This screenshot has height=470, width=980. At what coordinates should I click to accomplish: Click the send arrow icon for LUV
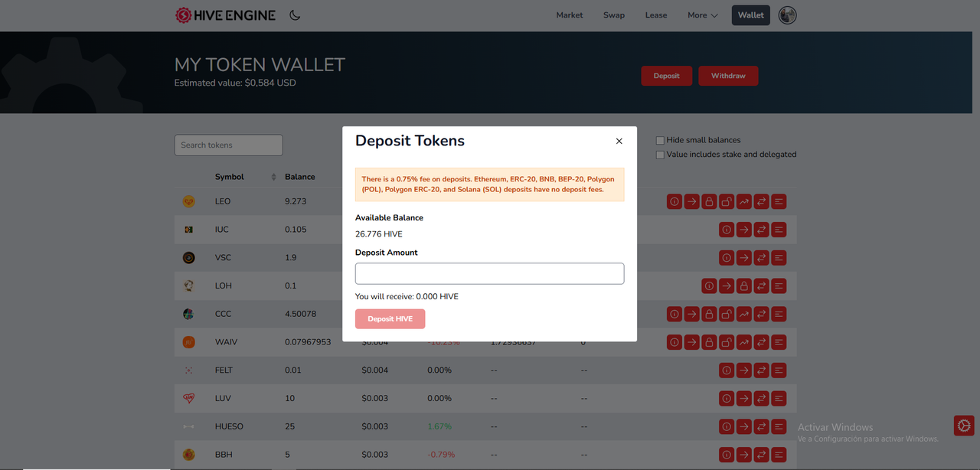pos(744,398)
